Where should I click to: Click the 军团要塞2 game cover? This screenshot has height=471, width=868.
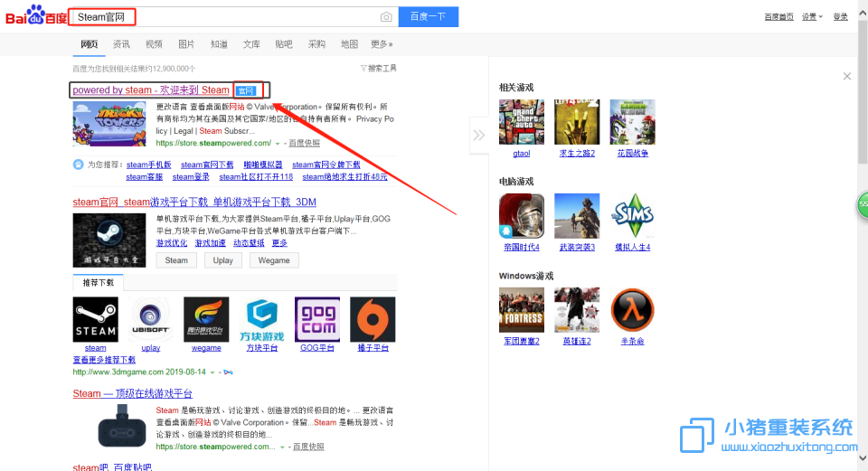(522, 310)
